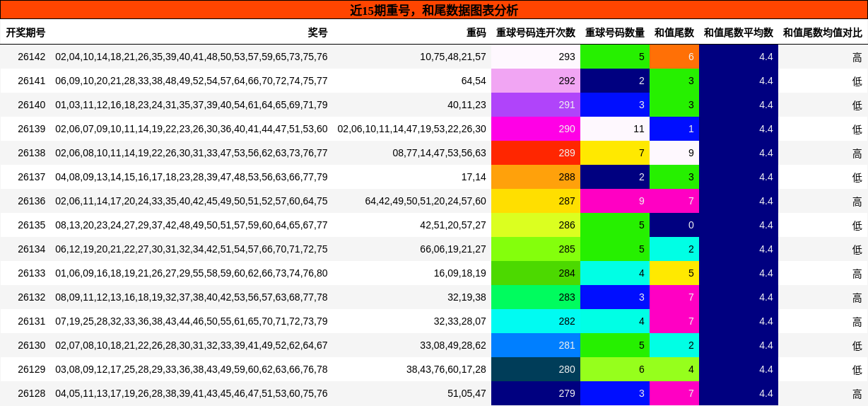This screenshot has height=406, width=868.
Task: Click the cyan cell showing 282
Action: pyautogui.click(x=536, y=321)
